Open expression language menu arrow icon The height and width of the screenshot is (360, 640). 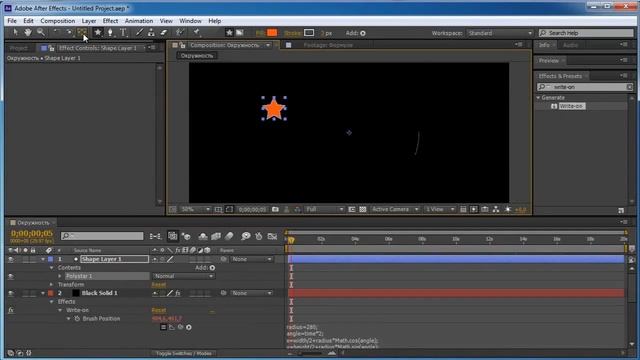click(x=189, y=327)
